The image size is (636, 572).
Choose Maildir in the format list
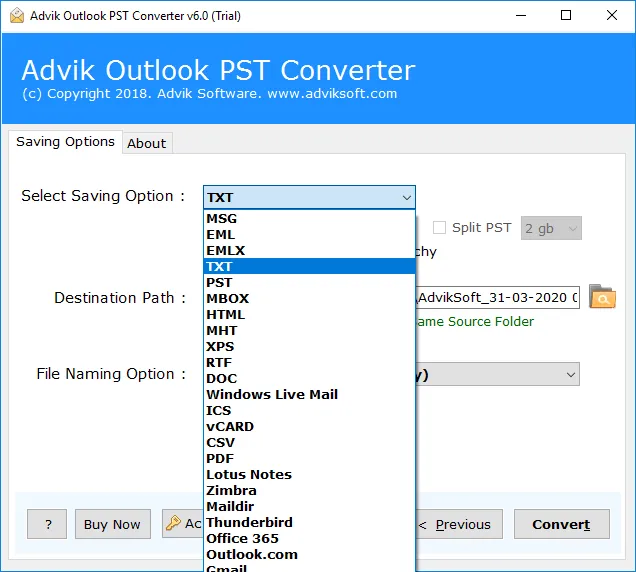pyautogui.click(x=309, y=506)
